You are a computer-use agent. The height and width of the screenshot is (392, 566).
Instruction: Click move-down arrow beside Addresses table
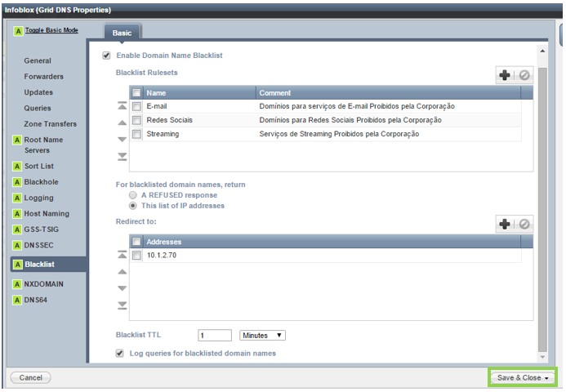[x=123, y=288]
